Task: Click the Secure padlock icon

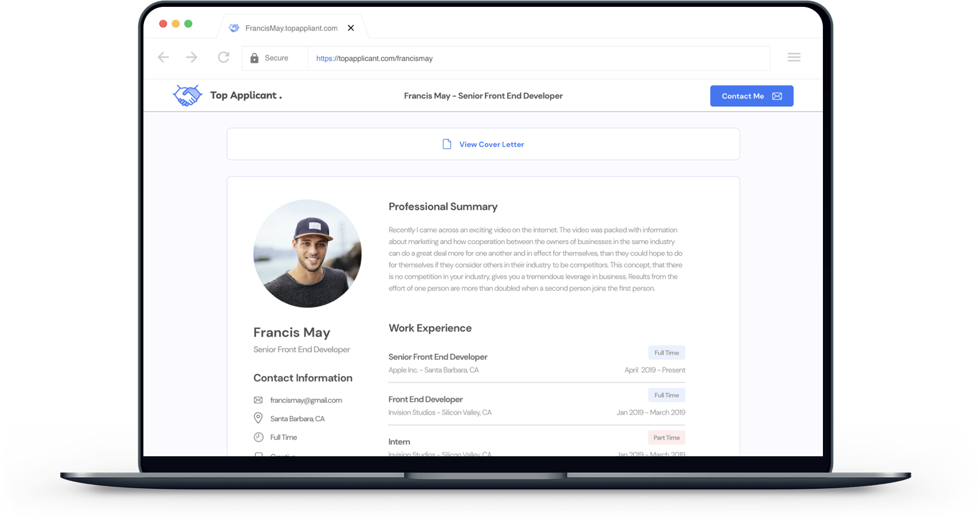Action: click(254, 58)
